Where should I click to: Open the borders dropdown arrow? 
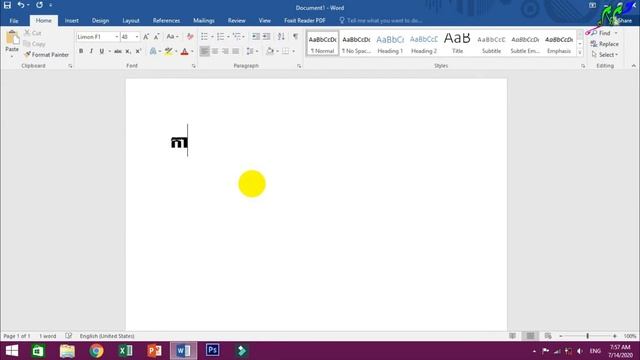(x=293, y=51)
